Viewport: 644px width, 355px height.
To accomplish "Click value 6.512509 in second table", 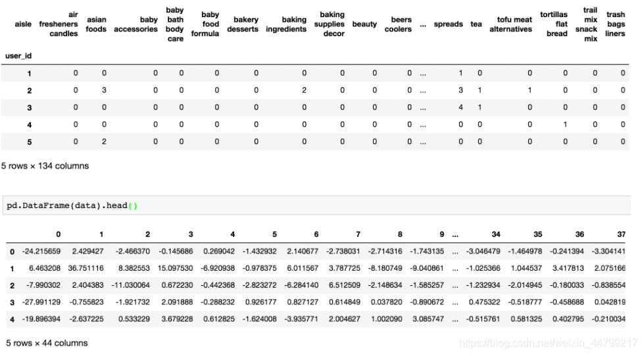I will 345,285.
